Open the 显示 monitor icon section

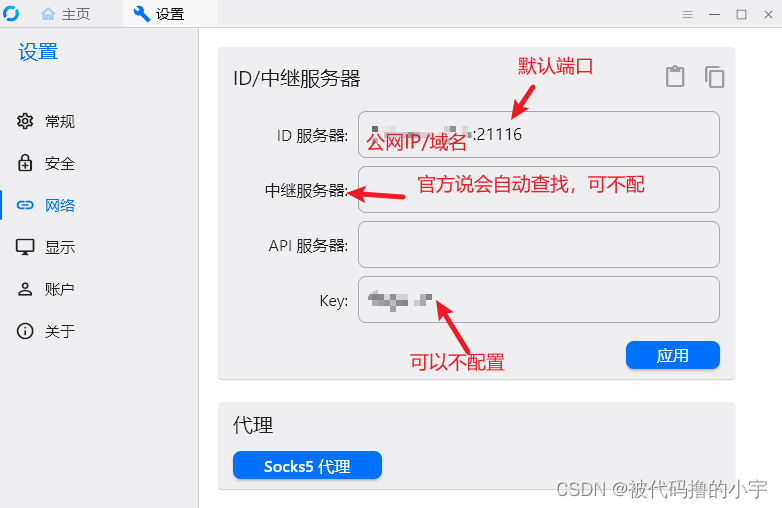pyautogui.click(x=25, y=247)
